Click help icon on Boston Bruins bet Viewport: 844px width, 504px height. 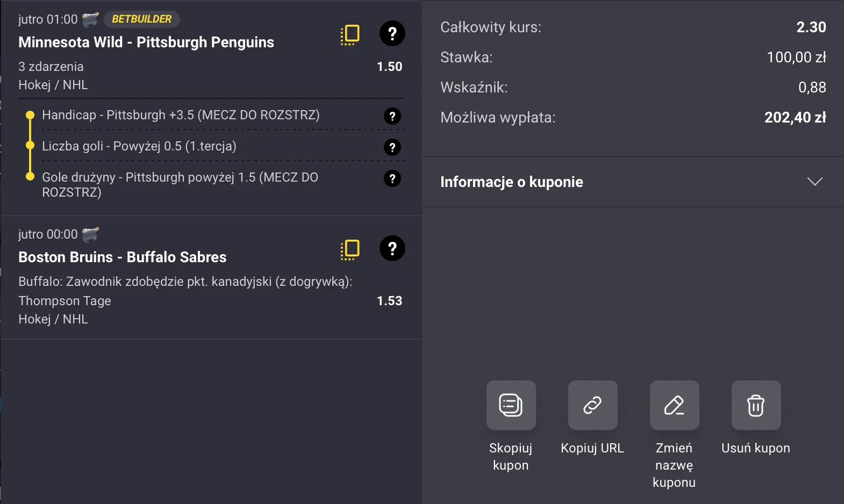(x=392, y=248)
